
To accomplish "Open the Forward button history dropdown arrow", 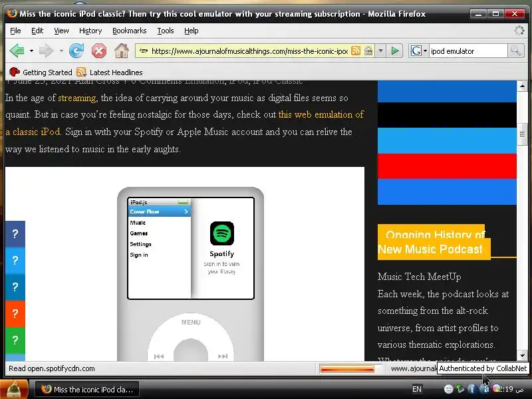I will tap(61, 51).
